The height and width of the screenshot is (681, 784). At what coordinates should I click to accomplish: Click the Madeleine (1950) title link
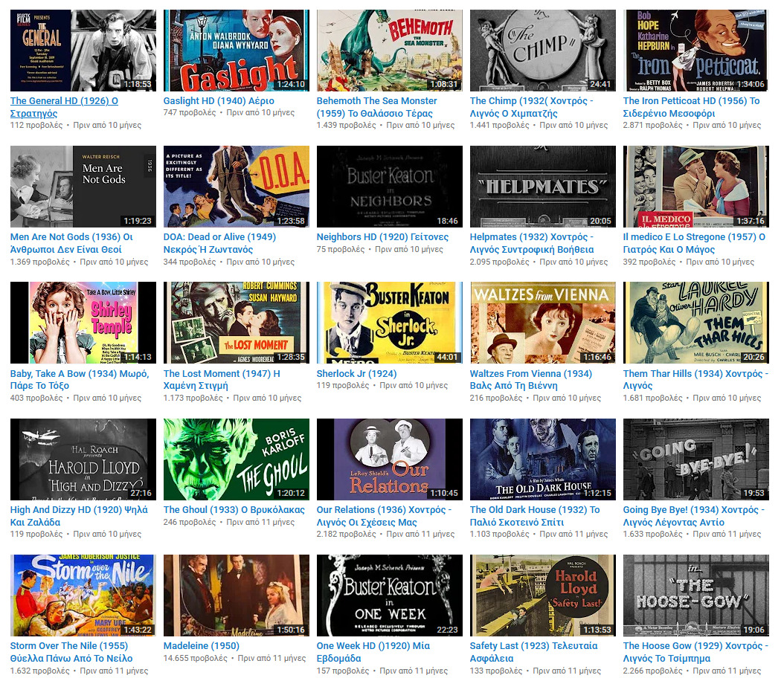point(202,645)
